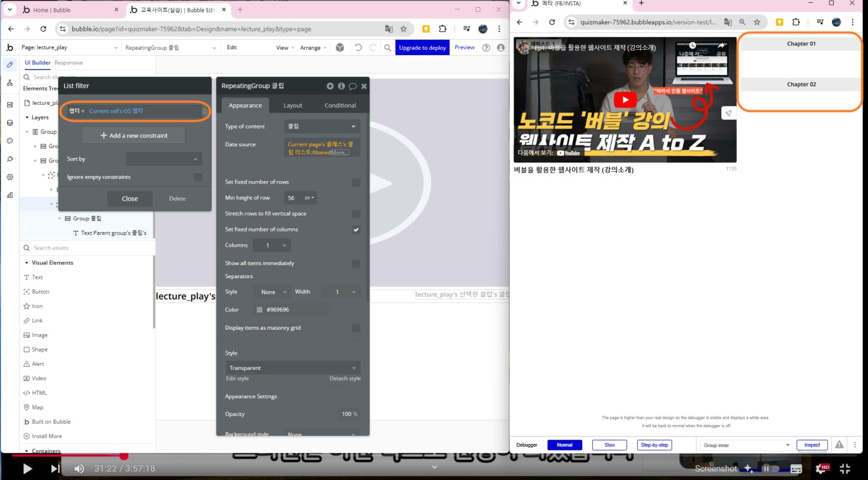Collapse the Layers section in Elements Tree
The width and height of the screenshot is (868, 480).
(x=27, y=117)
